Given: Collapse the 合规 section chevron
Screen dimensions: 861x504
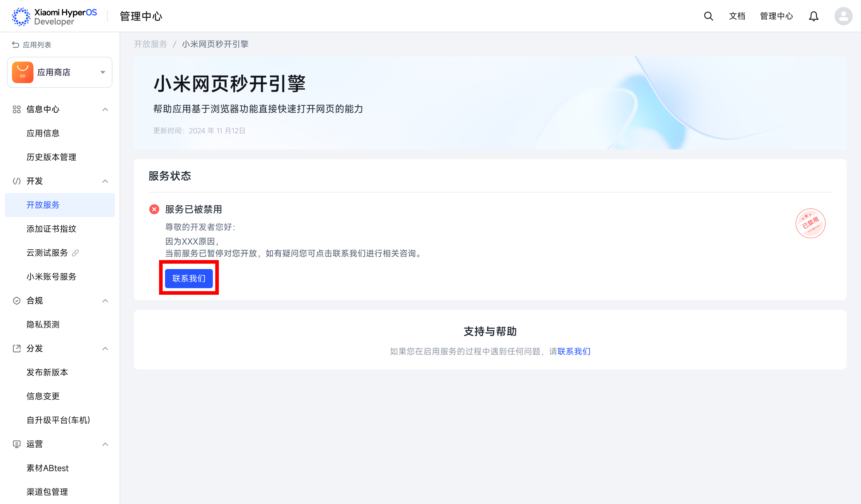Looking at the screenshot, I should click(105, 301).
